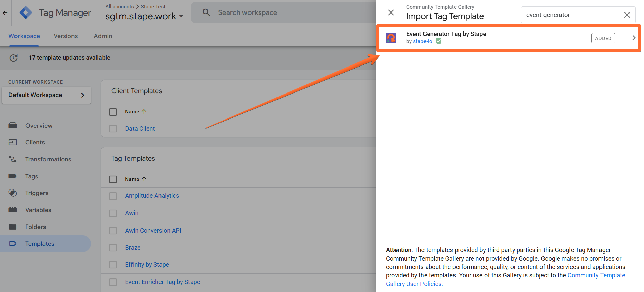The height and width of the screenshot is (292, 644).
Task: Open the Braze template
Action: point(133,248)
